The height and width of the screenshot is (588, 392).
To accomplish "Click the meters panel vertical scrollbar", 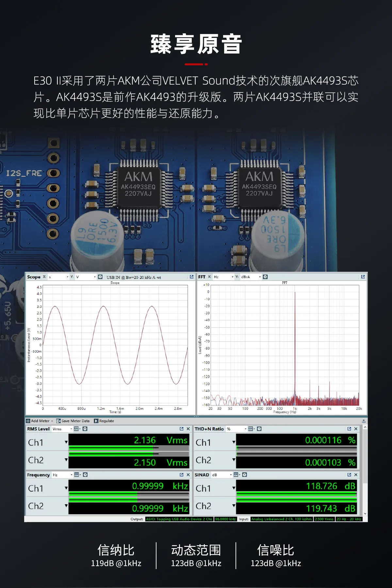I will 365,470.
